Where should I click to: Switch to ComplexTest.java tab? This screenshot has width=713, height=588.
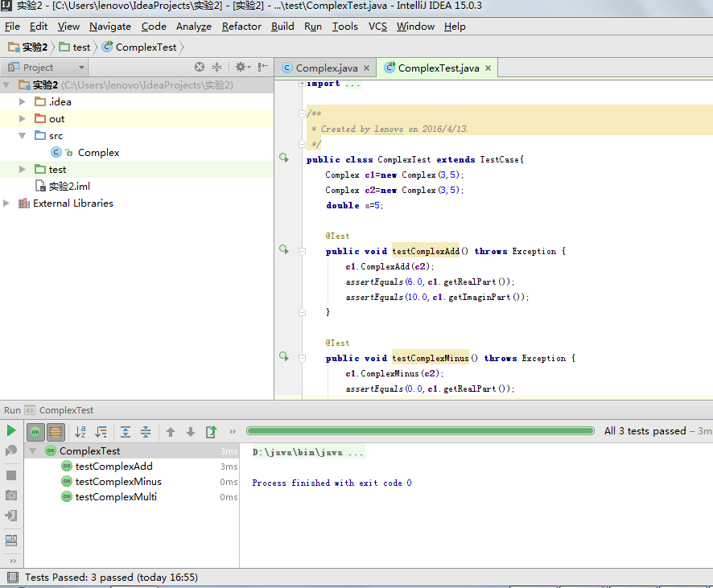438,68
